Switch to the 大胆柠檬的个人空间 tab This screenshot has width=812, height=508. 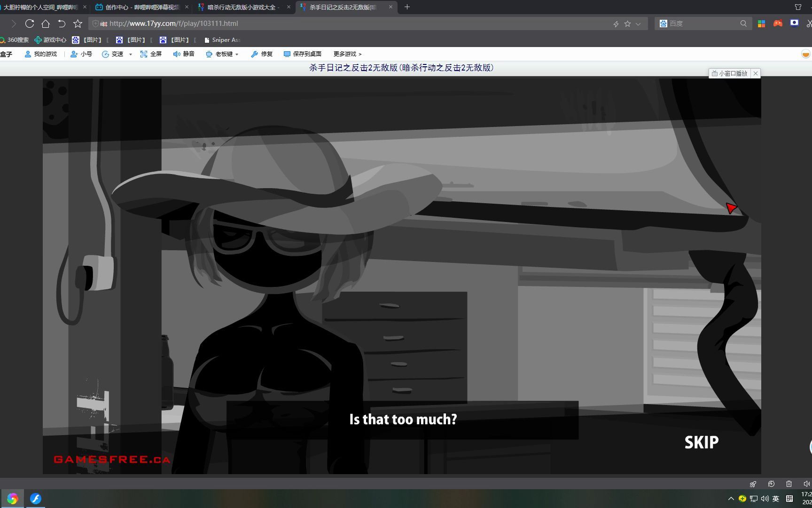click(x=41, y=7)
